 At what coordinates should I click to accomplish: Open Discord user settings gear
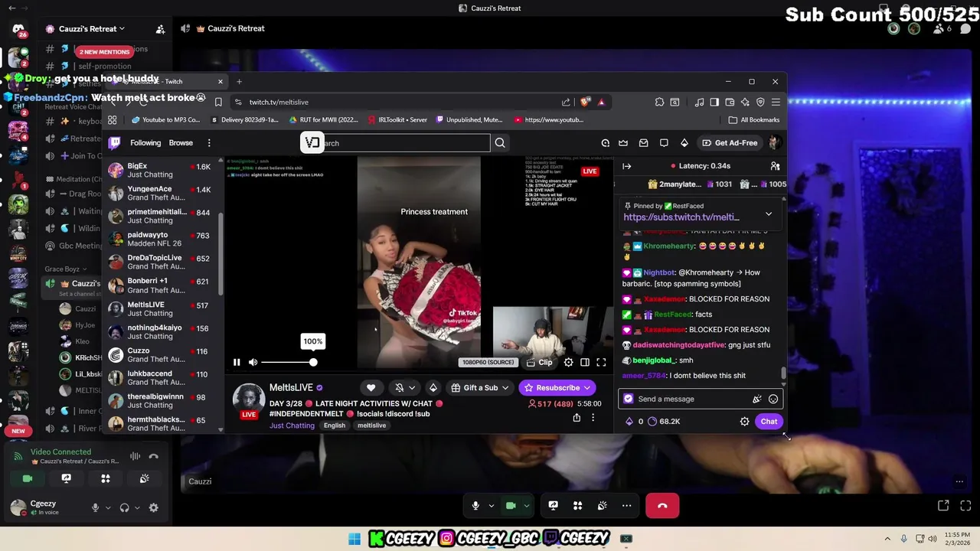tap(153, 507)
